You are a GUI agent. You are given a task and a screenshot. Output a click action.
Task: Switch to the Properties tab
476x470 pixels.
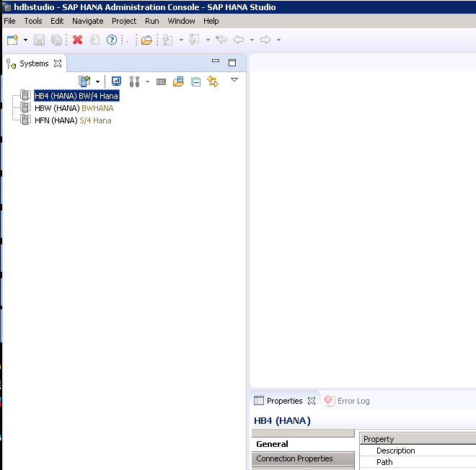point(284,401)
